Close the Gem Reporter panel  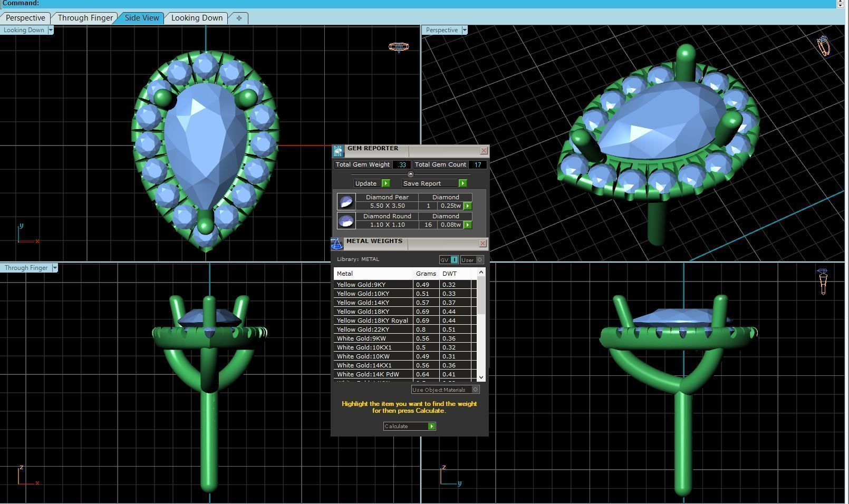(x=484, y=151)
